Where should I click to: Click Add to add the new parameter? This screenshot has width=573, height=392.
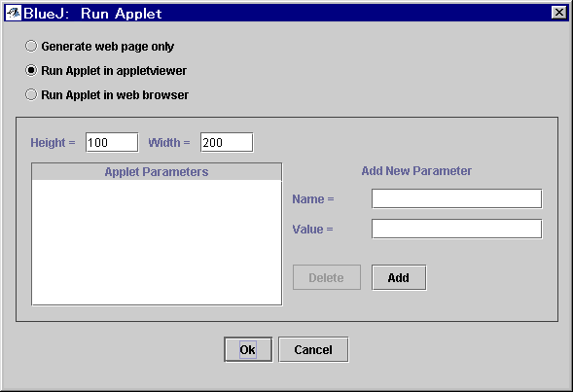399,277
